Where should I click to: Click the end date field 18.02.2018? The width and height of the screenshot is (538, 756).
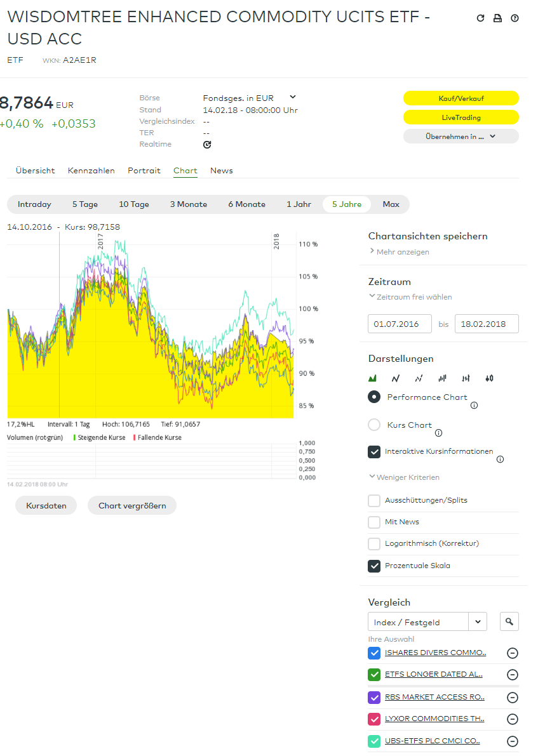(487, 324)
